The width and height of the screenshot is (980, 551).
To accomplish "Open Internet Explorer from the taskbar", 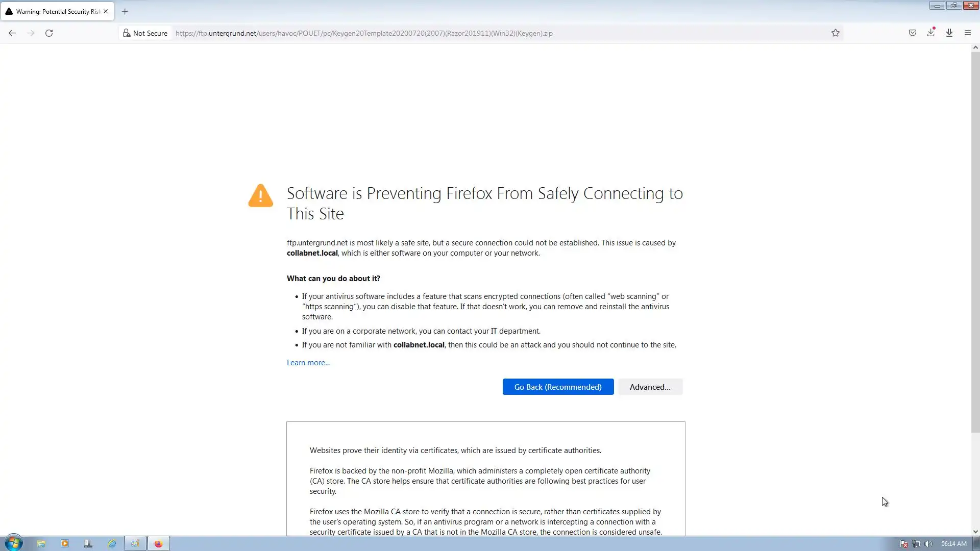I will (x=112, y=544).
